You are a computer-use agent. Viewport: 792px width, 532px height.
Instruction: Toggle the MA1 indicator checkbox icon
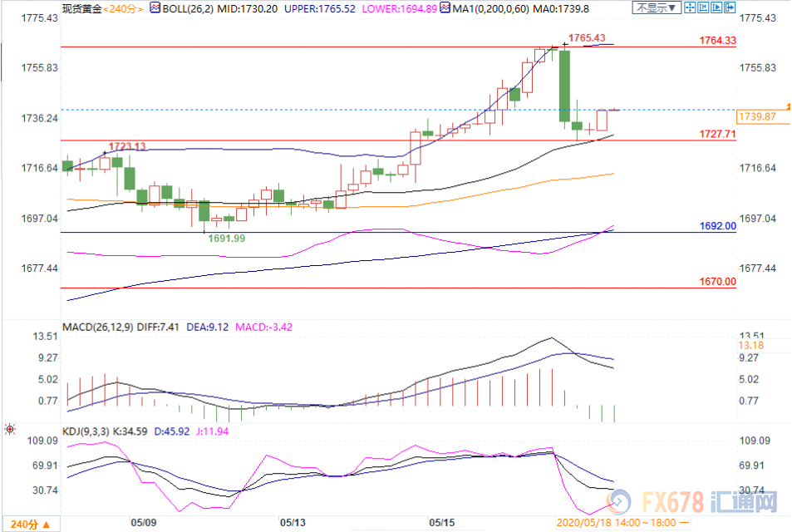coord(445,7)
